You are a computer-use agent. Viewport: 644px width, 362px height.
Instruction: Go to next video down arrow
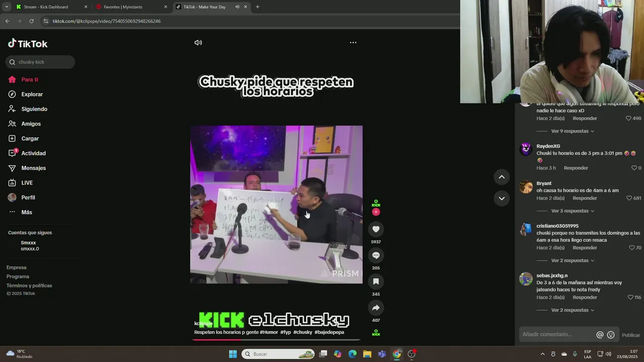[x=502, y=198]
